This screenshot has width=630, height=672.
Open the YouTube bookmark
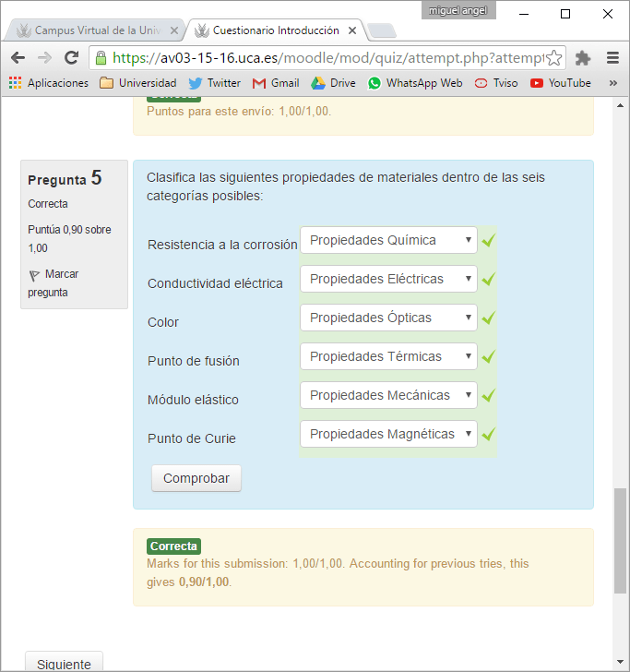point(561,83)
